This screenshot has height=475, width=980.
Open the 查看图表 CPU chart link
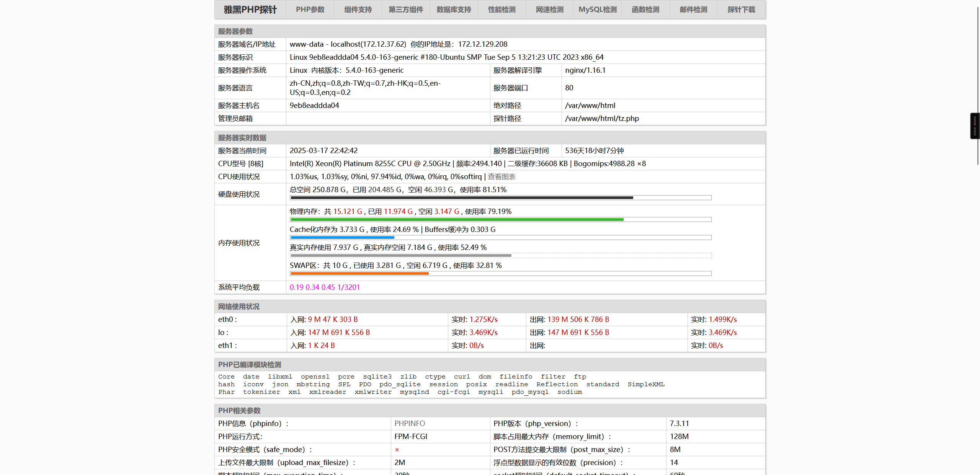(x=501, y=176)
